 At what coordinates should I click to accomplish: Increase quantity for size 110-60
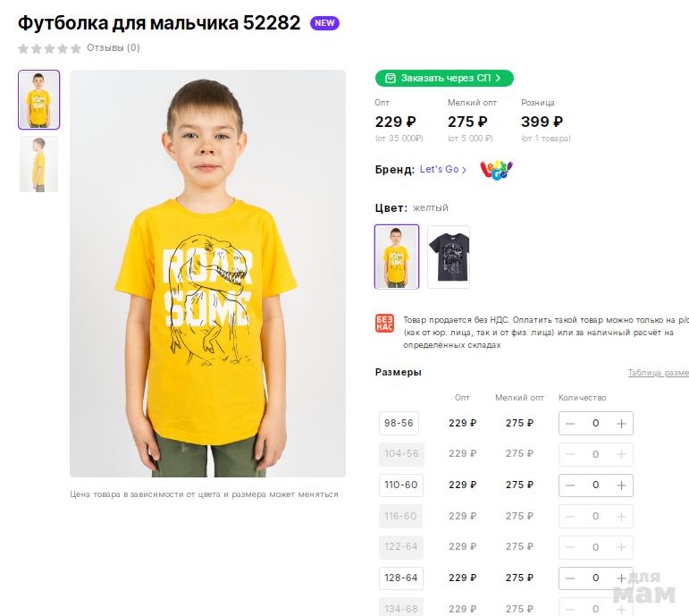(x=621, y=485)
